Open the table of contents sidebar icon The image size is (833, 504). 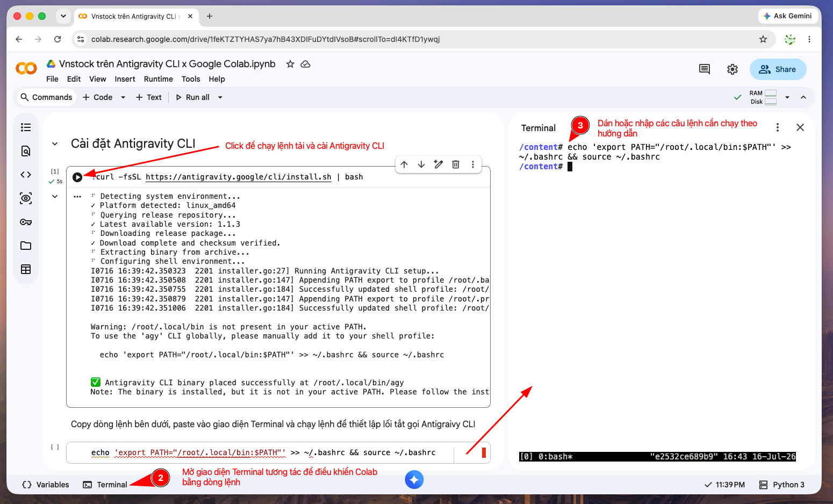(x=26, y=127)
